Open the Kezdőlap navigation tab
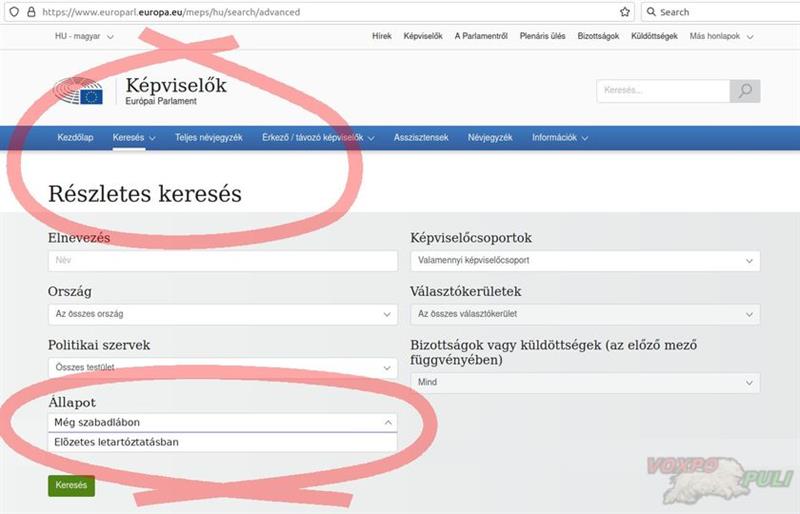800x514 pixels. pos(76,138)
